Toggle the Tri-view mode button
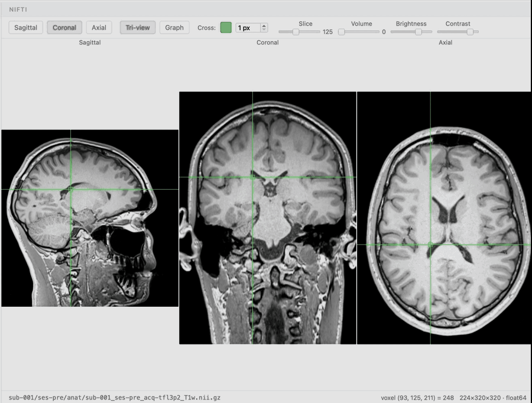Viewport: 532px width, 403px height. [137, 27]
